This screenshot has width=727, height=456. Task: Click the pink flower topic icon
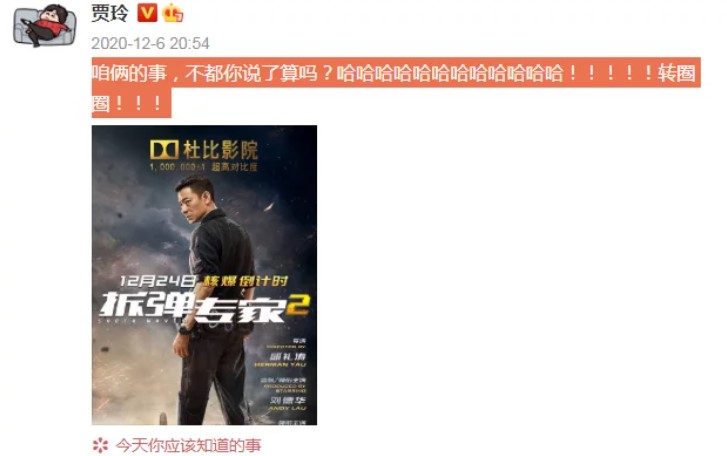click(x=100, y=446)
